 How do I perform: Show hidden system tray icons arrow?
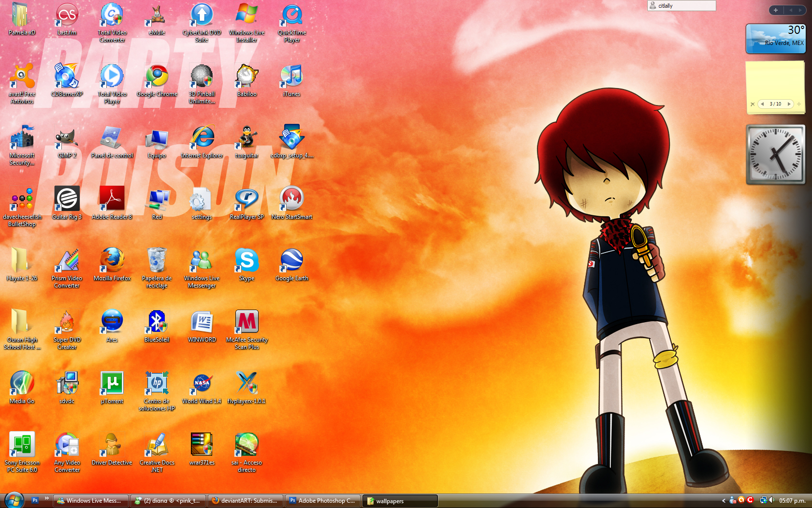click(x=724, y=501)
